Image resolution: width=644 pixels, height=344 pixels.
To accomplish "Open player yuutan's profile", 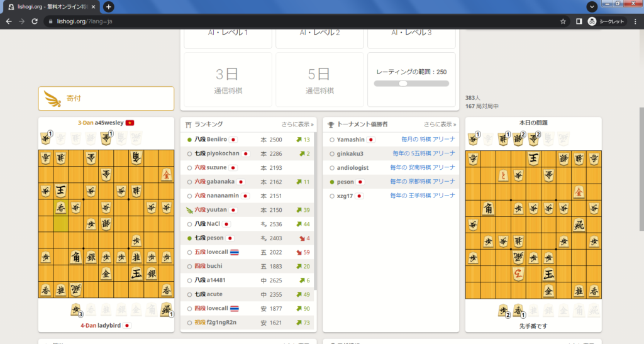I will [x=211, y=210].
